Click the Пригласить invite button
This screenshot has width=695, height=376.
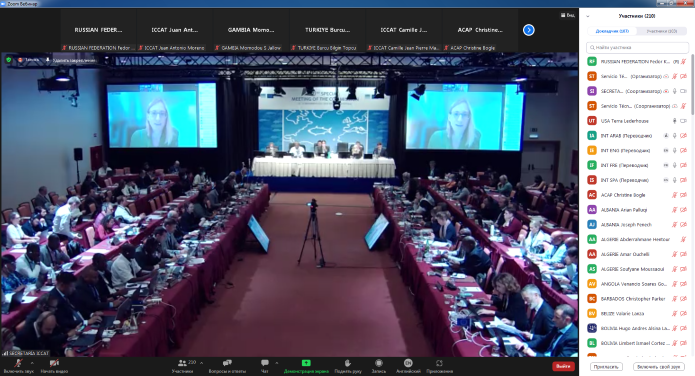pos(606,367)
